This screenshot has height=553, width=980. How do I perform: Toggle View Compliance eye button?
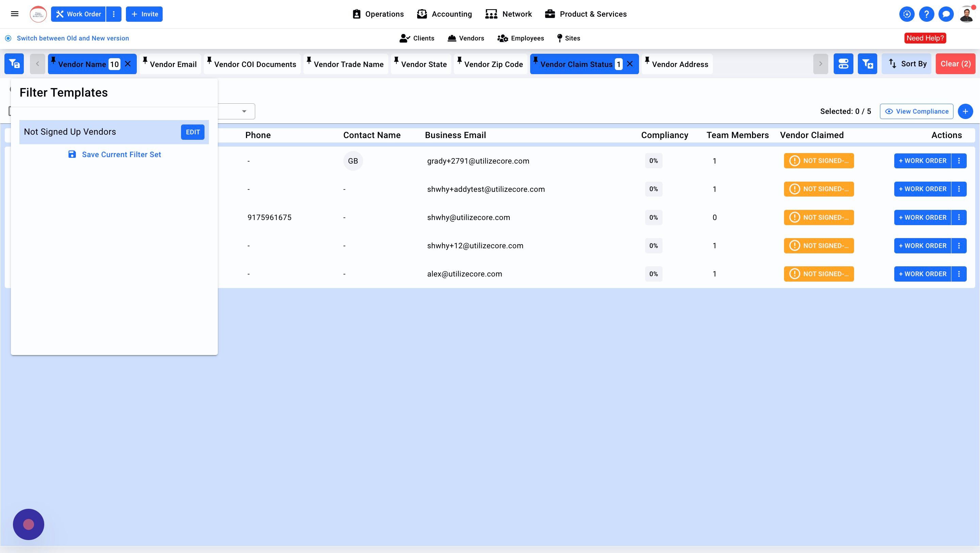coord(916,112)
